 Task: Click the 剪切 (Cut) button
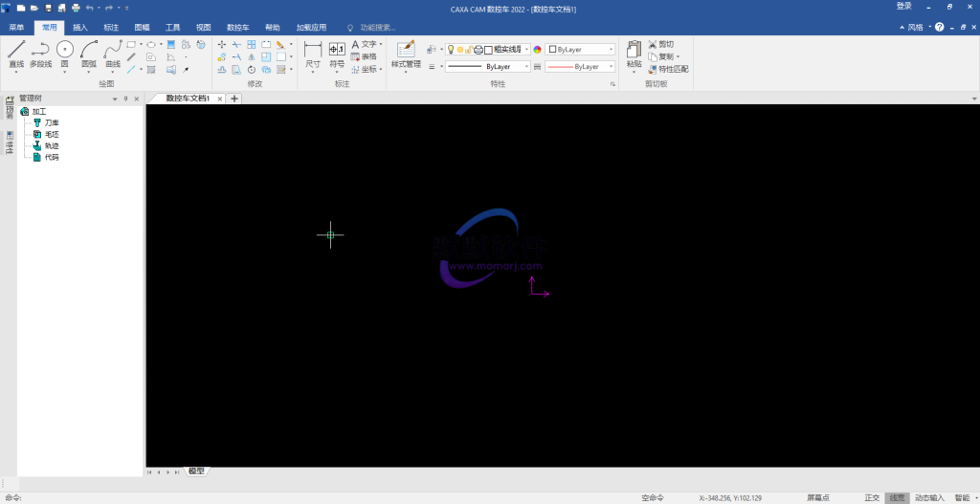(x=661, y=44)
